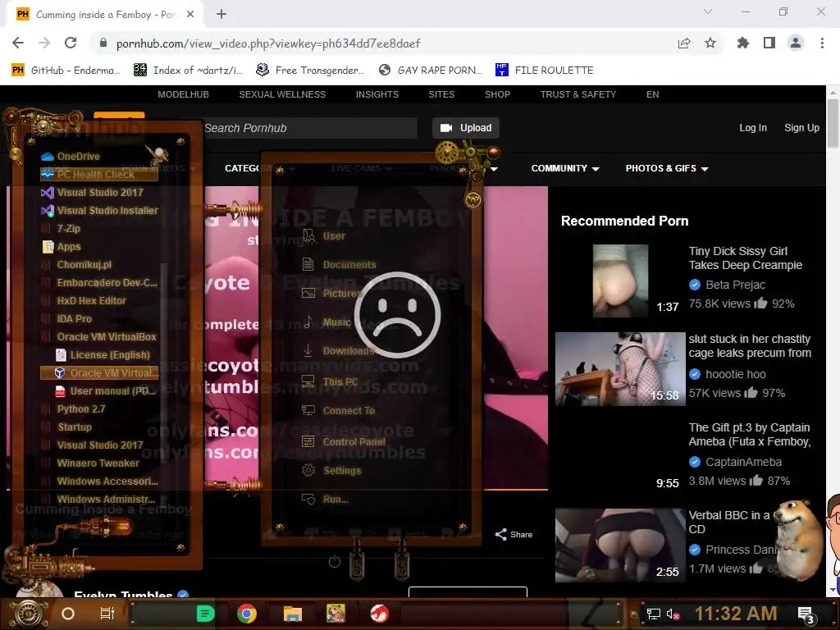Open the Chrome three-dot menu

(822, 43)
